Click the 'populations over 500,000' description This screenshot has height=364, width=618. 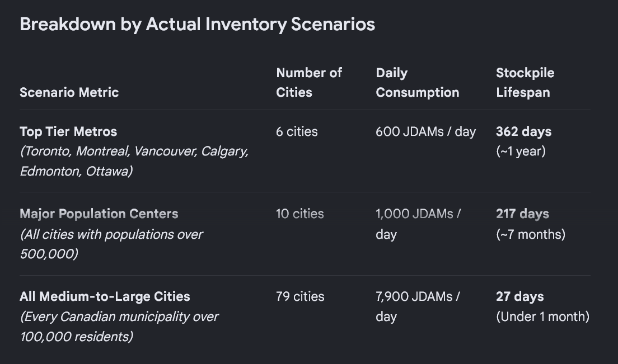coord(111,244)
